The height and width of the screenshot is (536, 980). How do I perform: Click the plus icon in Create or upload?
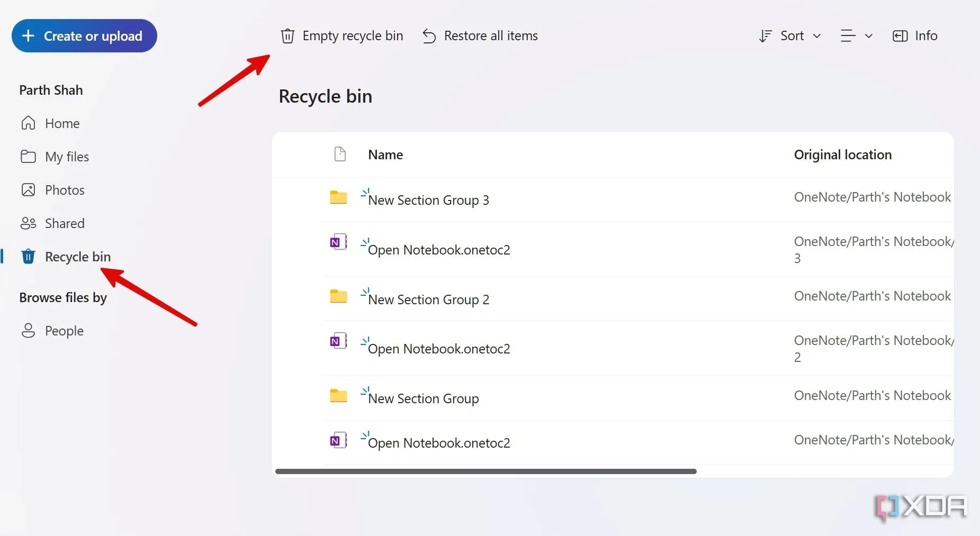[28, 36]
